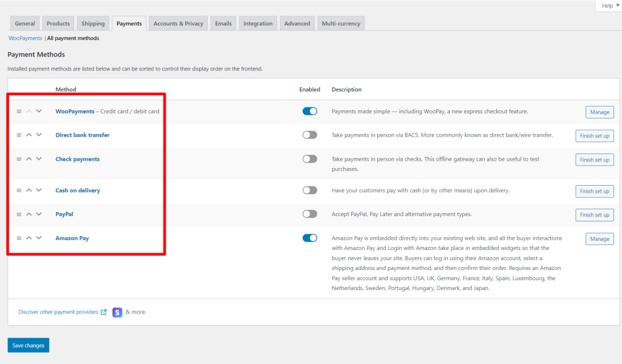Viewport: 622px width, 364px height.
Task: Enable Direct bank transfer payment toggle
Action: click(x=310, y=135)
